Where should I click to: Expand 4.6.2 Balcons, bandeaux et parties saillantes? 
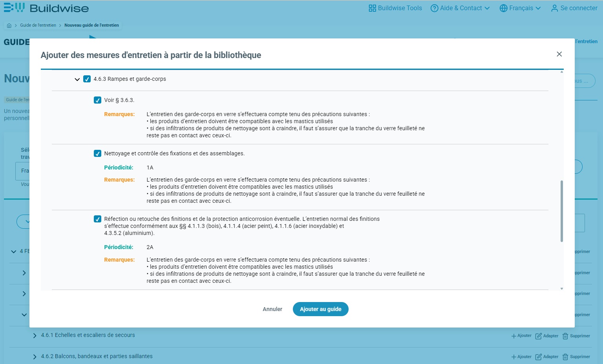coord(35,357)
